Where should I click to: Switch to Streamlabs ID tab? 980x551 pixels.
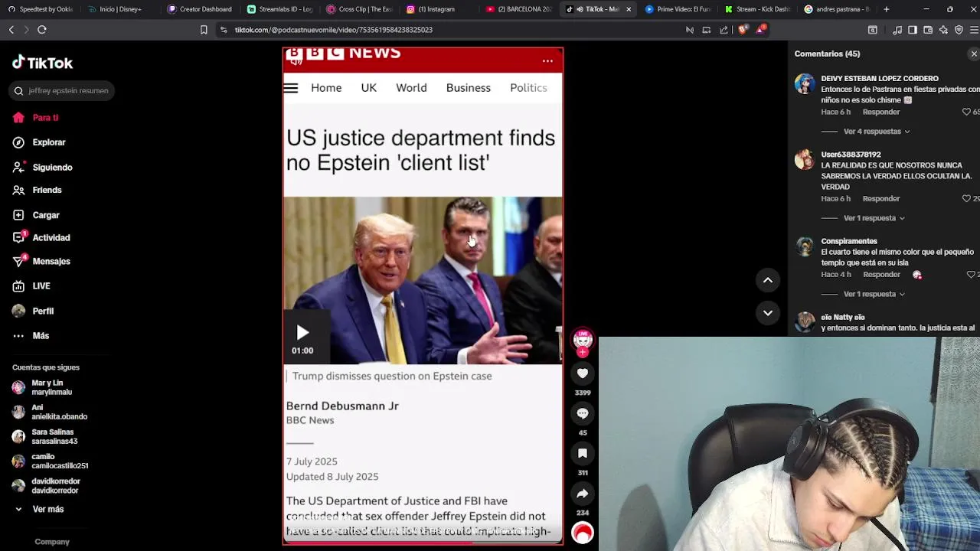[279, 9]
